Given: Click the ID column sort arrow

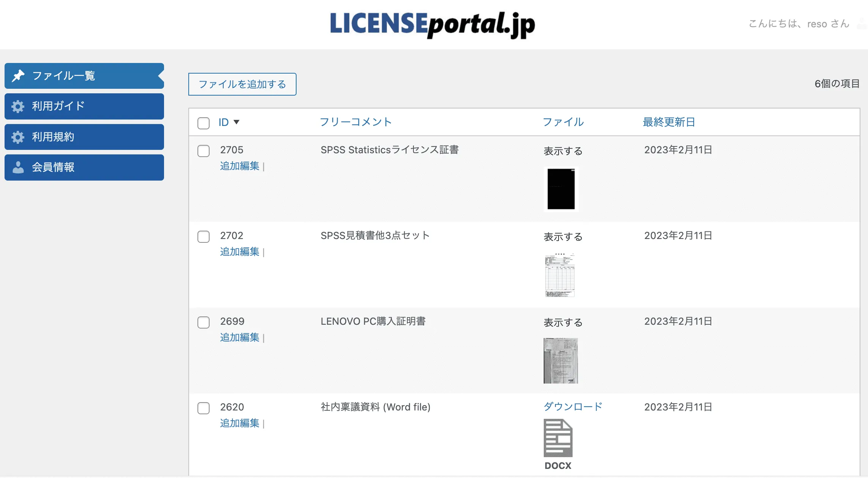Looking at the screenshot, I should [x=237, y=122].
